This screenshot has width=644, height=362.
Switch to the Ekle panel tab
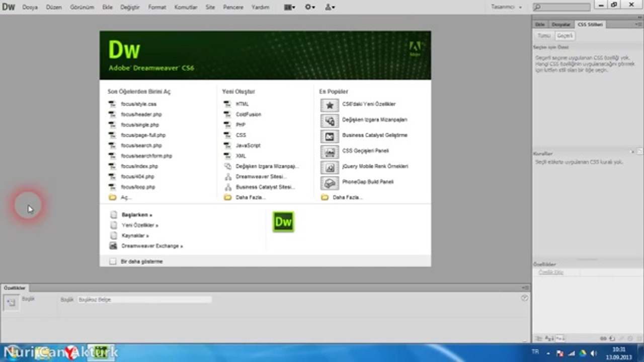pyautogui.click(x=540, y=24)
